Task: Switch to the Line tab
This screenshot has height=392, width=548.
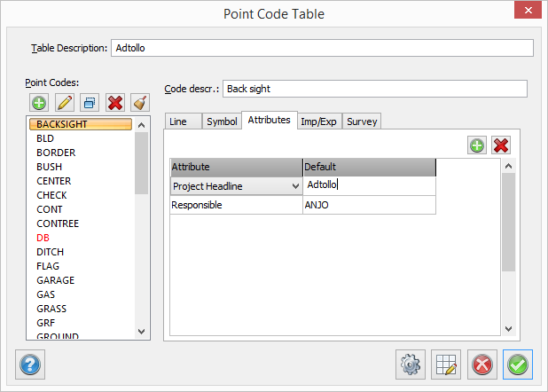Action: tap(178, 122)
